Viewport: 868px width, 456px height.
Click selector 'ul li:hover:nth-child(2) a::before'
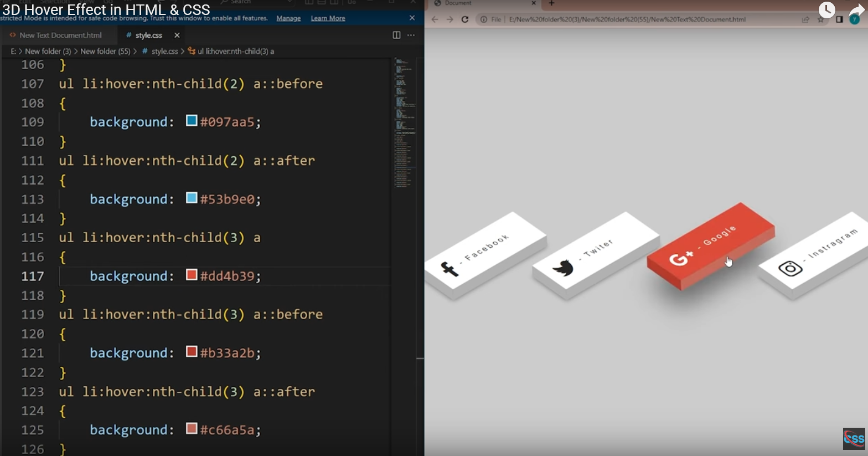[191, 84]
